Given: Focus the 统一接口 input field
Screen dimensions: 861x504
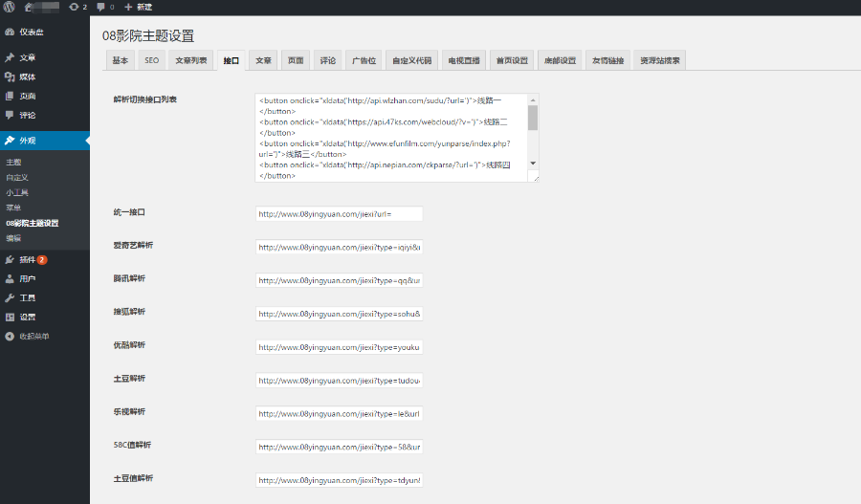Looking at the screenshot, I should click(x=339, y=214).
